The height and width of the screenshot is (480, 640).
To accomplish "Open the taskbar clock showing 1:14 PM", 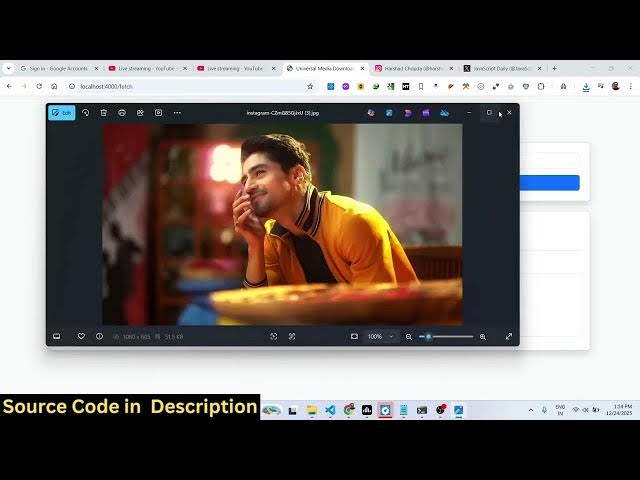I will [619, 410].
